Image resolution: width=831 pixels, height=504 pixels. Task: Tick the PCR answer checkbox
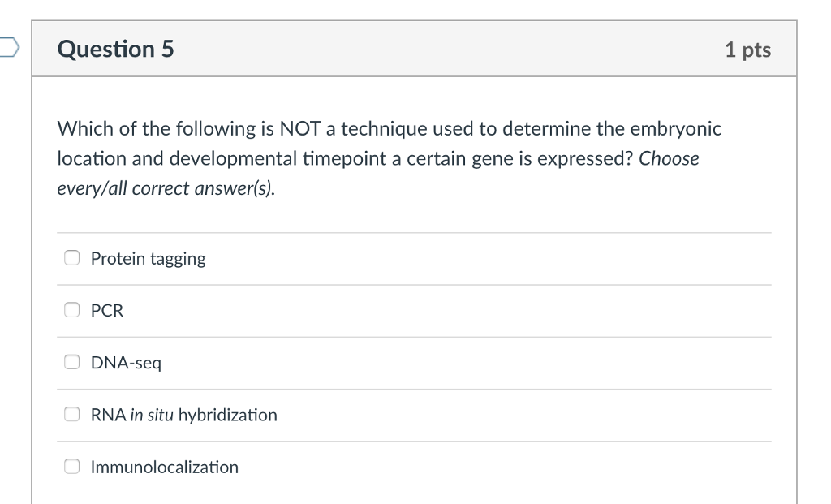click(x=72, y=311)
